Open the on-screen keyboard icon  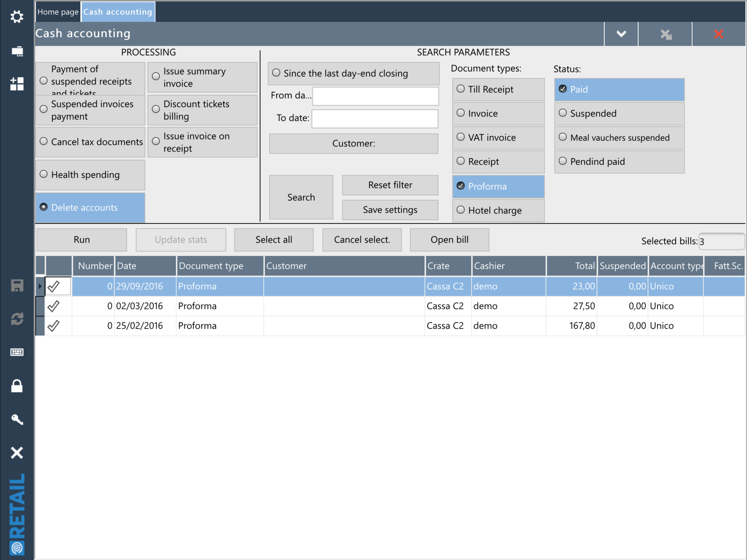(17, 352)
